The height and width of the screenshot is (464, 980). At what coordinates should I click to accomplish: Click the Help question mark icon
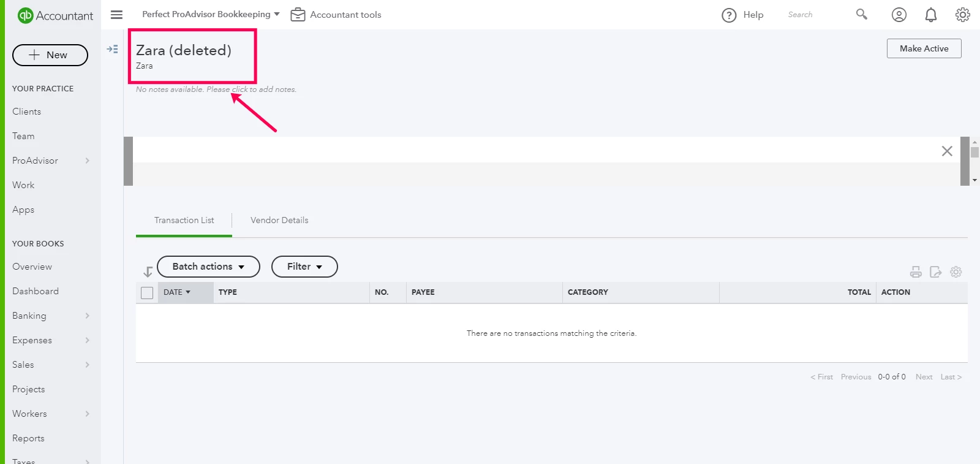(729, 15)
